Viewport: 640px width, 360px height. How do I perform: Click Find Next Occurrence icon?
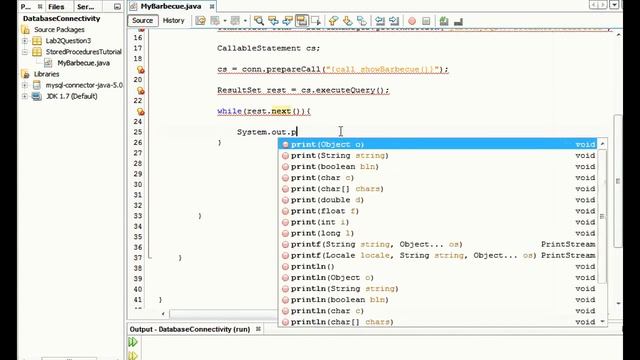pyautogui.click(x=287, y=21)
